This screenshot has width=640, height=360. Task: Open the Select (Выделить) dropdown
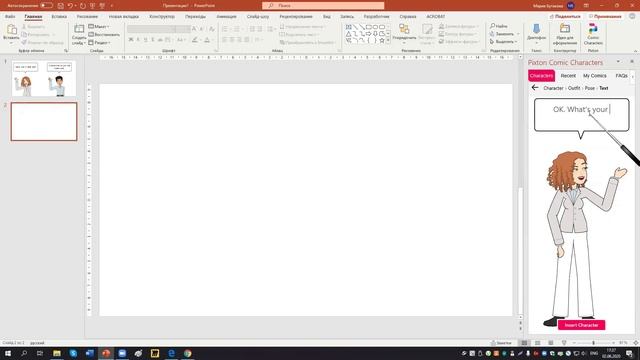tap(504, 42)
